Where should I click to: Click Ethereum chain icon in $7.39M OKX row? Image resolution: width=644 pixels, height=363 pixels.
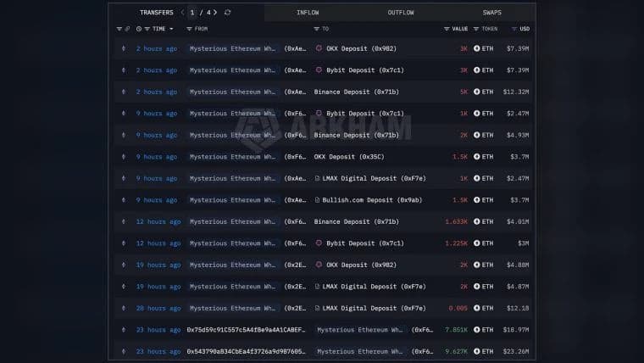124,48
